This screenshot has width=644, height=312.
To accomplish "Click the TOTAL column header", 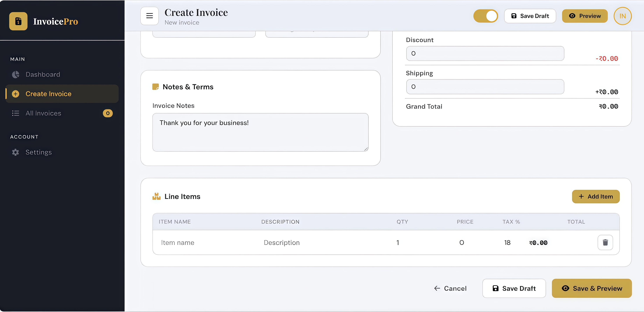I will [x=576, y=222].
